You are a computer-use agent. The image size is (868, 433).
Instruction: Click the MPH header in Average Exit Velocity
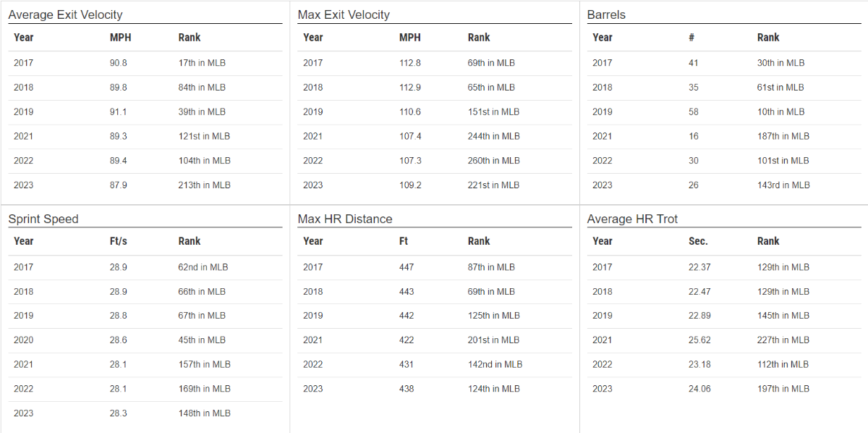(120, 38)
